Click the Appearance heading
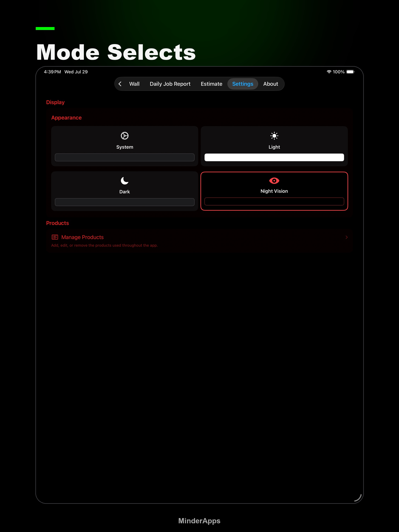 click(66, 118)
